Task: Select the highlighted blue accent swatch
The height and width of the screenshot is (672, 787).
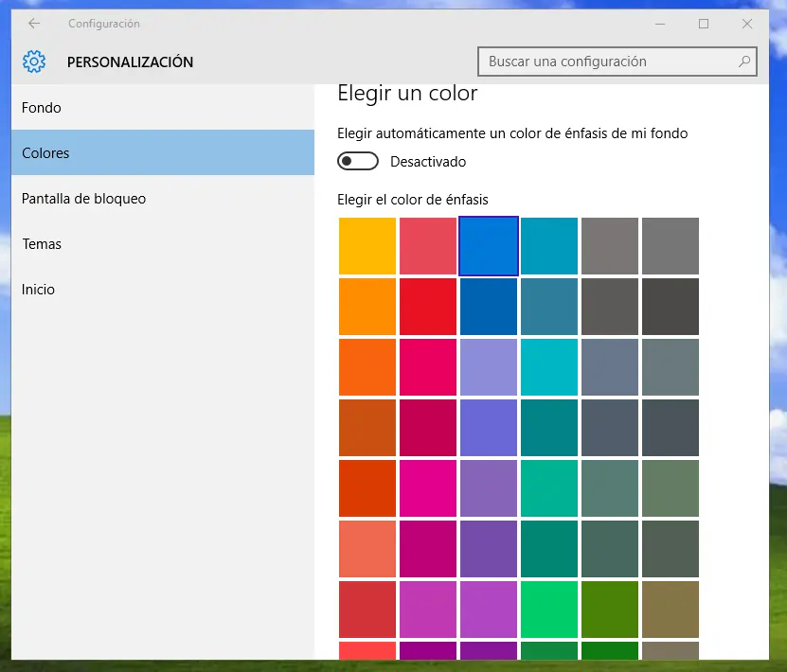Action: [489, 246]
